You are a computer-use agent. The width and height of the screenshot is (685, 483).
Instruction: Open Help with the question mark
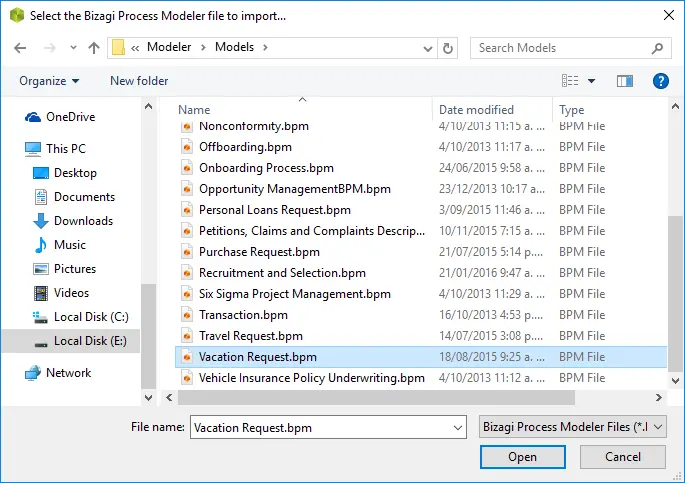click(661, 81)
